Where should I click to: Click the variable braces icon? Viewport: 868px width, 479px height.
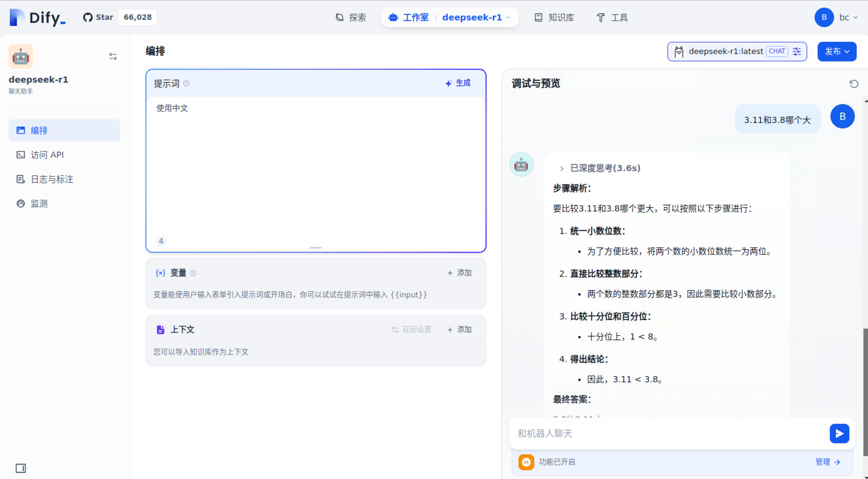pos(160,273)
